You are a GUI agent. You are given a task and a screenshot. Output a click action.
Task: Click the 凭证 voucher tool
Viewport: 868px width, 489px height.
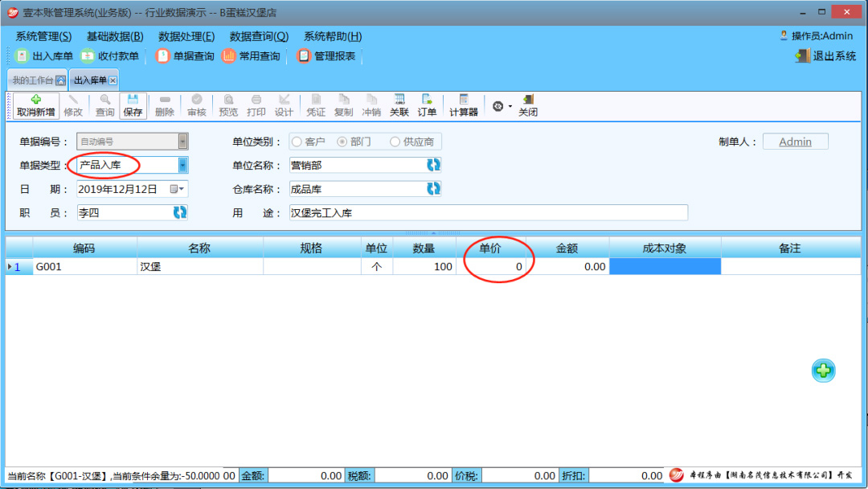tap(316, 106)
